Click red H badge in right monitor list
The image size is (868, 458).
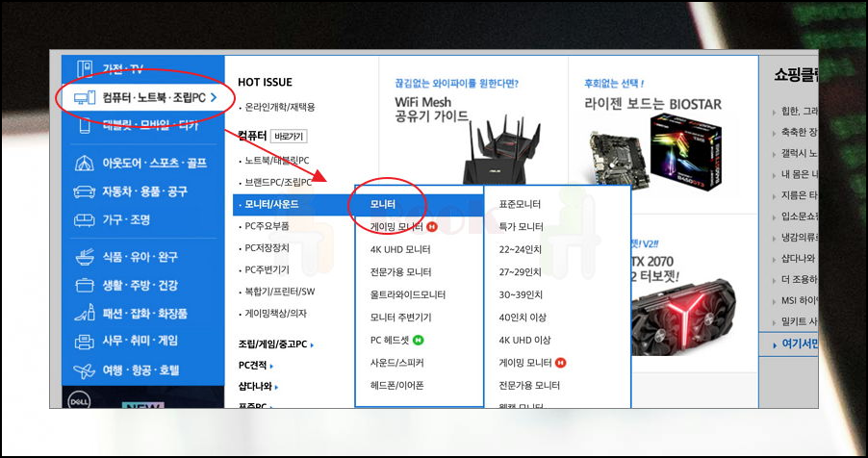561,363
